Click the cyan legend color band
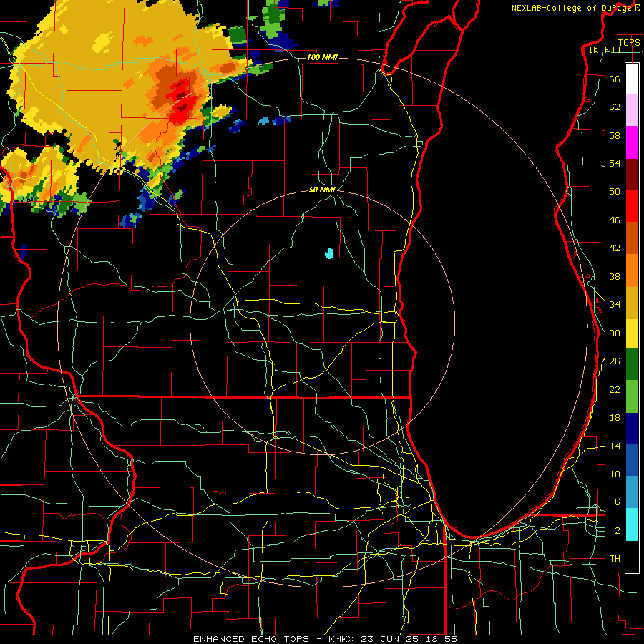644x644 pixels. click(x=632, y=525)
